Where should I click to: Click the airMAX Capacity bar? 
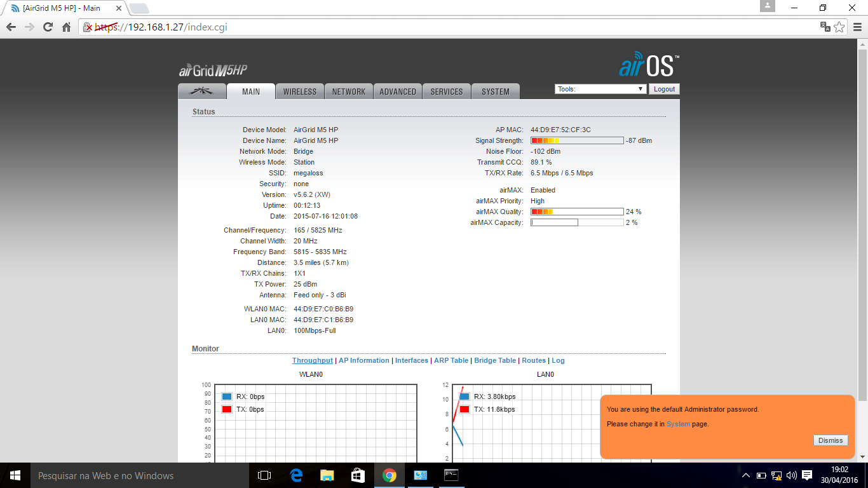[577, 222]
